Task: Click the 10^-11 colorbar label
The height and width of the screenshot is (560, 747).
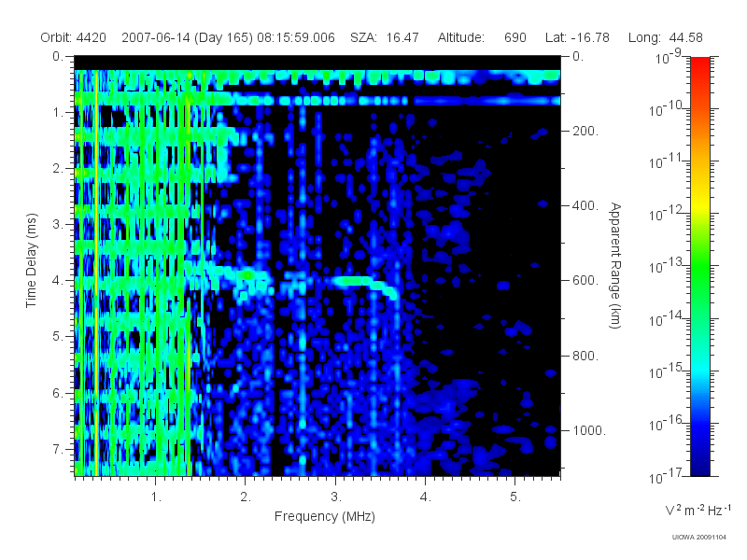Action: point(667,161)
